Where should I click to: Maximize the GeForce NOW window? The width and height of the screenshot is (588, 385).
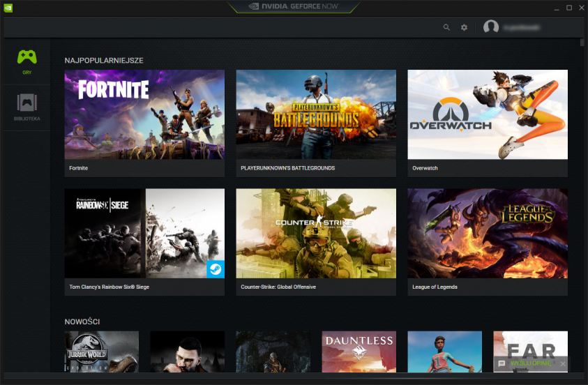click(569, 8)
